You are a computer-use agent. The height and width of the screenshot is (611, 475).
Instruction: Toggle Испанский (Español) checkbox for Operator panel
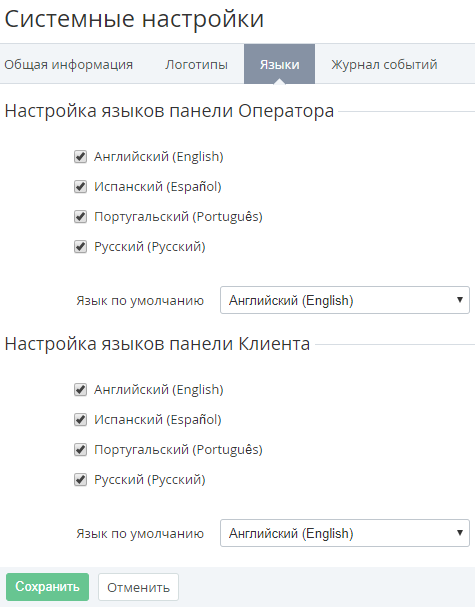(x=80, y=187)
